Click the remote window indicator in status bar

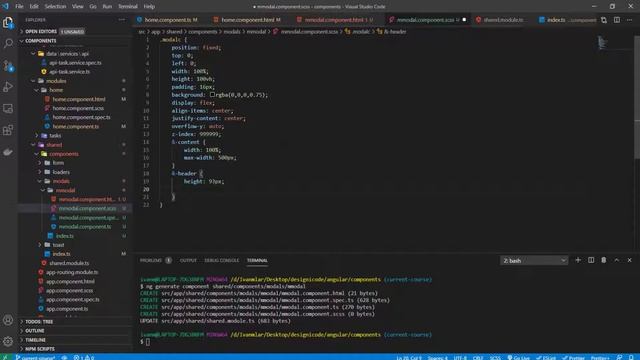(5, 357)
